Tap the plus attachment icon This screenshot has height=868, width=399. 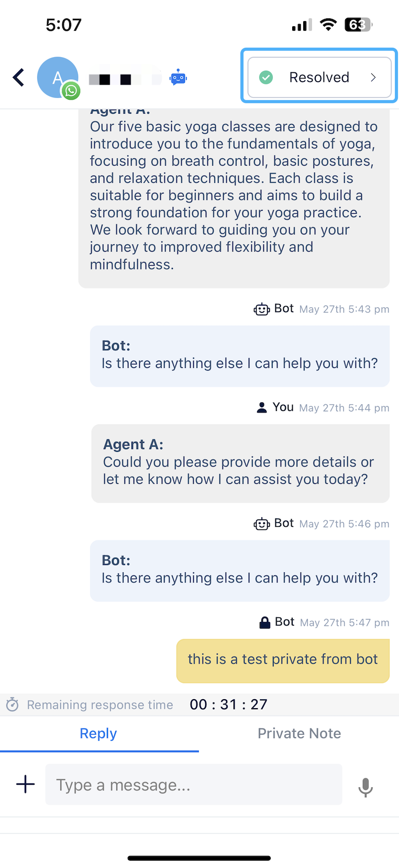coord(25,784)
